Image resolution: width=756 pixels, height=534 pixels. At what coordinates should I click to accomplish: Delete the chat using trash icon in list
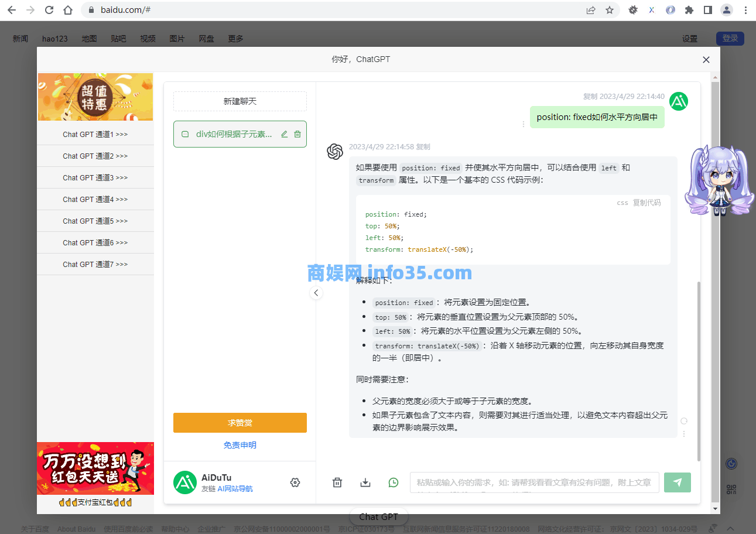tap(297, 134)
